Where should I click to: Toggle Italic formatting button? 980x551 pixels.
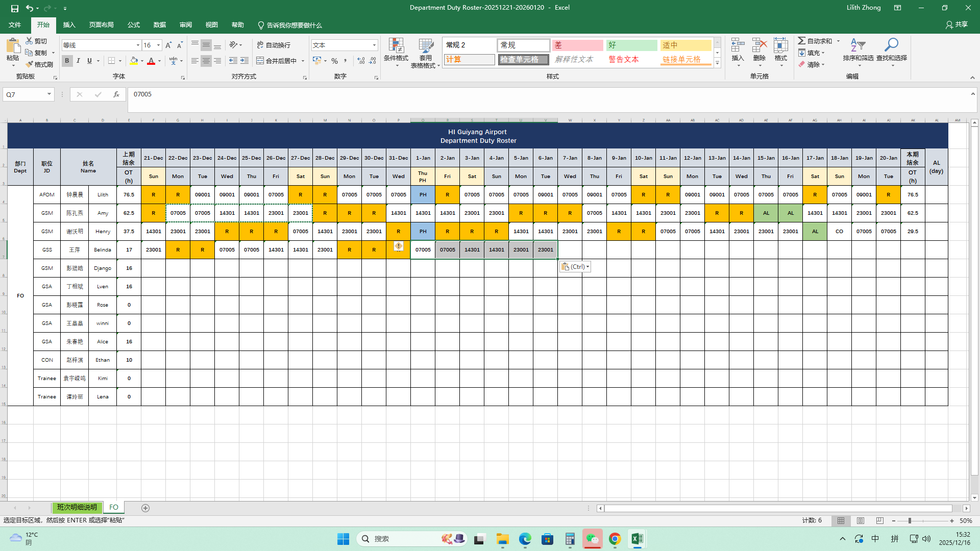[x=78, y=61]
